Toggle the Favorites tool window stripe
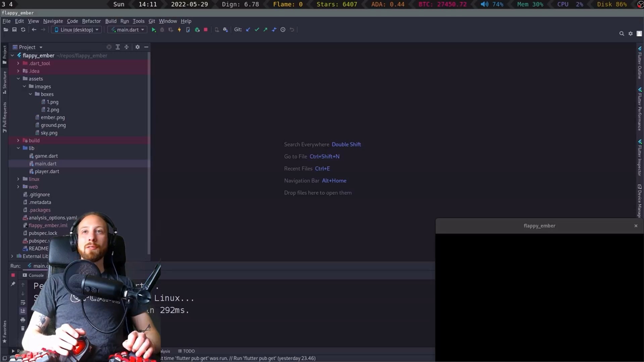The width and height of the screenshot is (644, 362). point(4,331)
